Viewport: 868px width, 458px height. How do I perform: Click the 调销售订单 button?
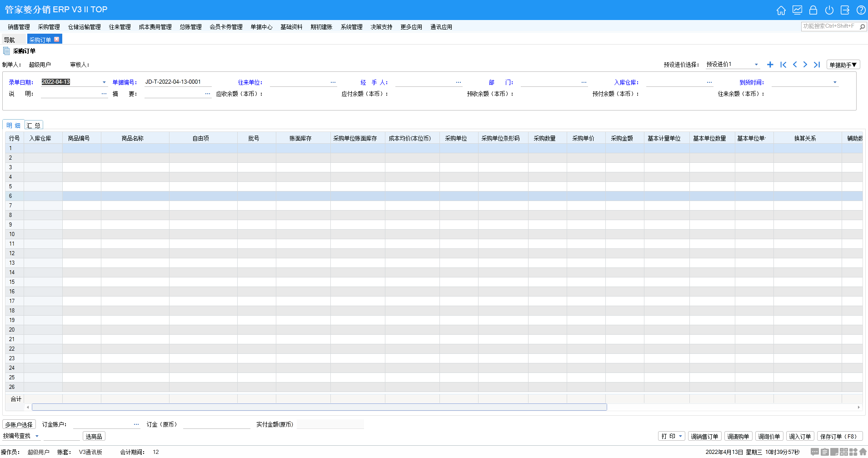tap(704, 436)
